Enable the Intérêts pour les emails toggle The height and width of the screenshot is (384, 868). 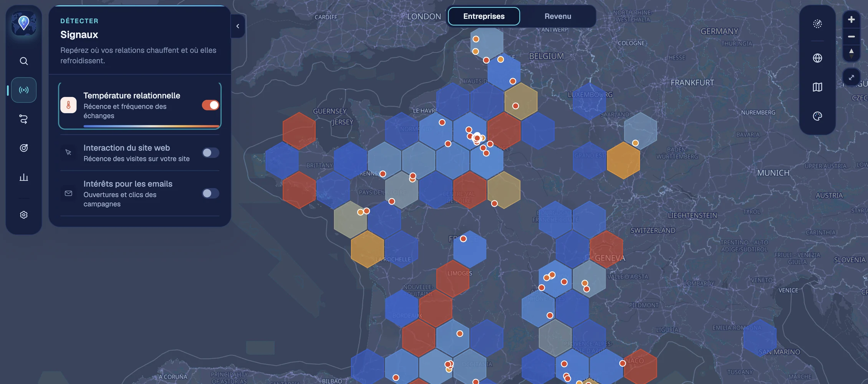click(210, 193)
